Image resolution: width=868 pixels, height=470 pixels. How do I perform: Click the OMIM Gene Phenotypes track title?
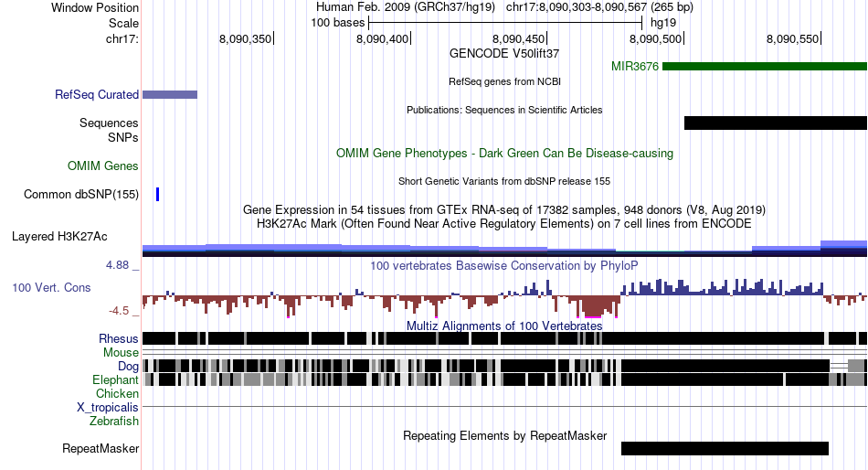[x=505, y=153]
